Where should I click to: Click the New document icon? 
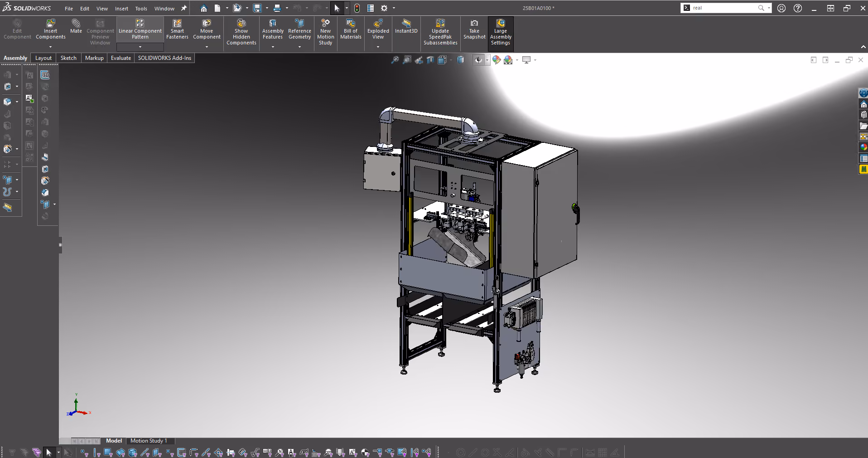[x=217, y=8]
